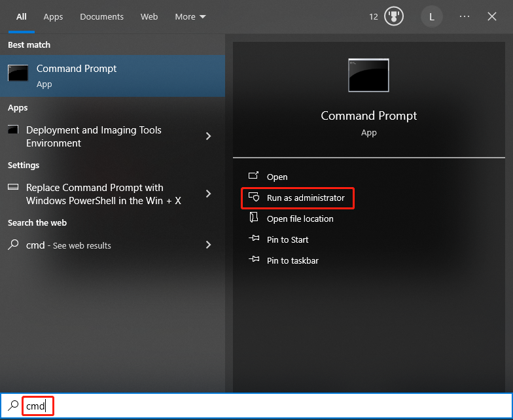
Task: Click the rewards trophy badge icon
Action: [x=394, y=16]
